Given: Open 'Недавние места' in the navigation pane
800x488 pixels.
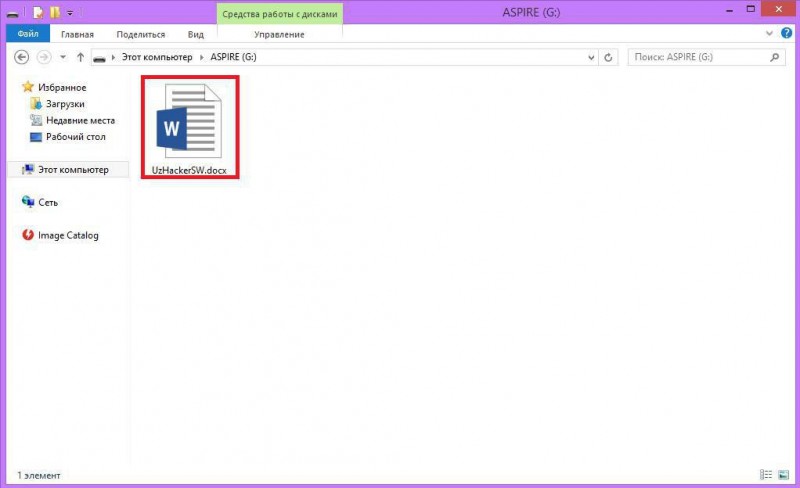Looking at the screenshot, I should pos(81,120).
